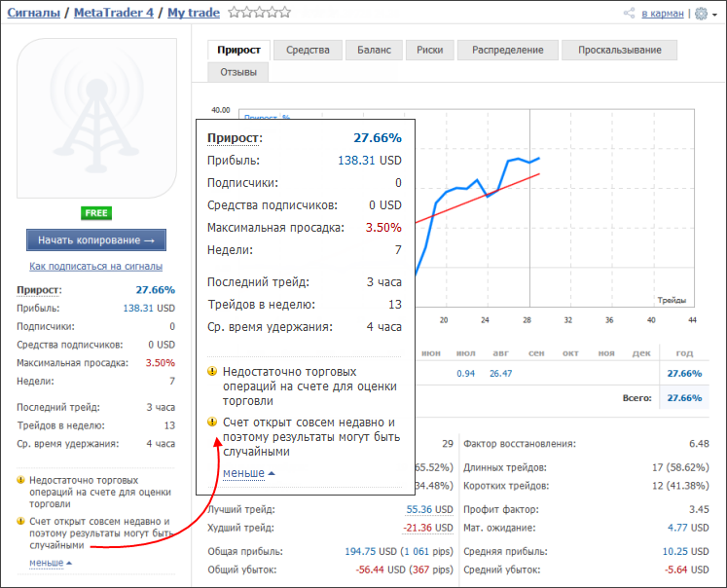Click the 'Прирост:' heading in popup
Image resolution: width=727 pixels, height=588 pixels.
[235, 137]
